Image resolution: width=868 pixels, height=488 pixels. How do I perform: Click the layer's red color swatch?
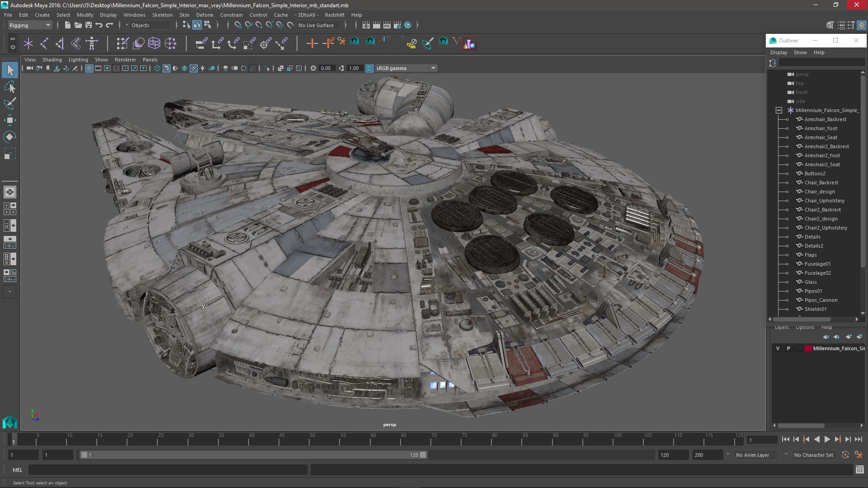[808, 348]
